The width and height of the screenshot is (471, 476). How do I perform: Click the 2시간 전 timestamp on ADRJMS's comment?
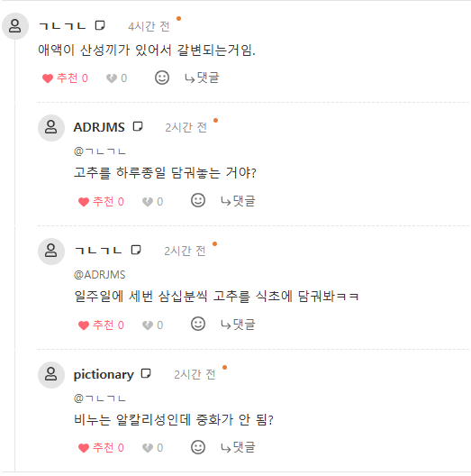(x=186, y=127)
